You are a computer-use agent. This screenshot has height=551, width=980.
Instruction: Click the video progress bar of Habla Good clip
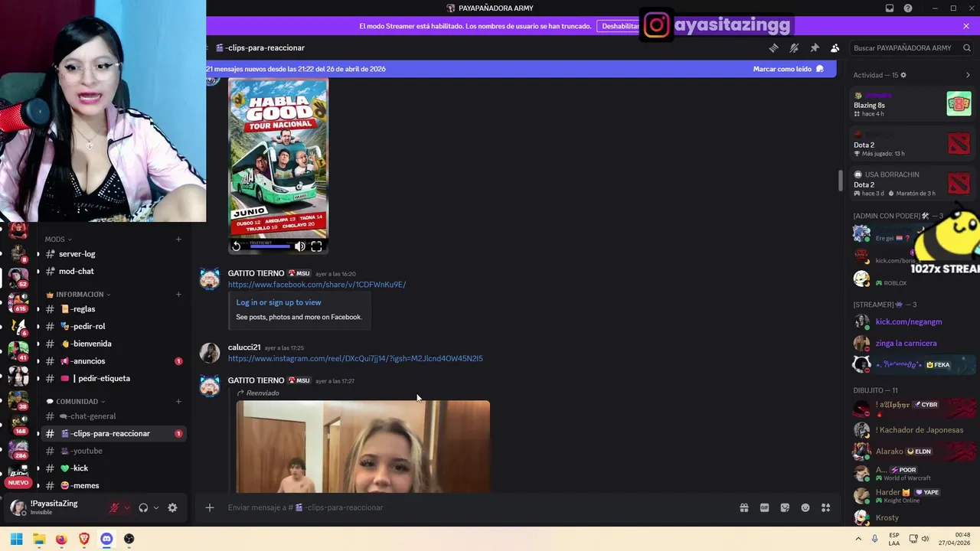point(269,246)
